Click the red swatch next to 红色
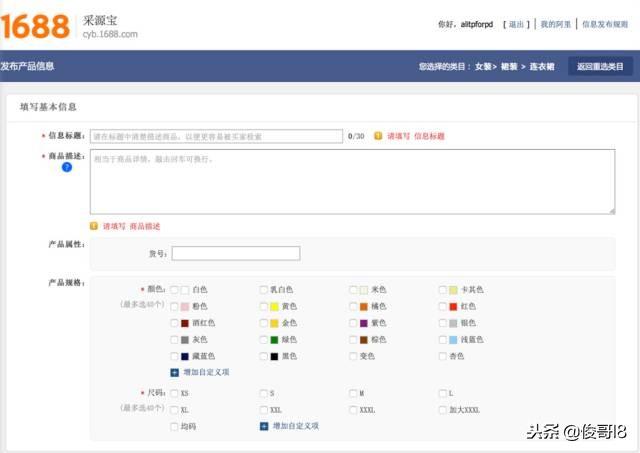The height and width of the screenshot is (453, 640). coord(453,306)
